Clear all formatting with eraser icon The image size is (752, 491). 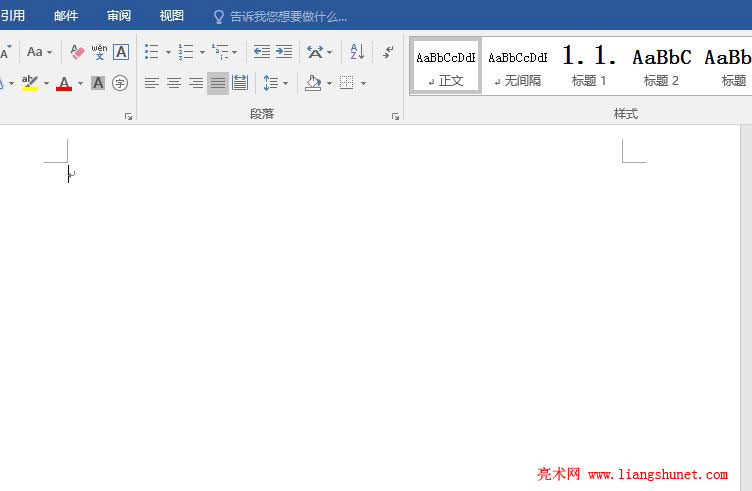pos(77,52)
